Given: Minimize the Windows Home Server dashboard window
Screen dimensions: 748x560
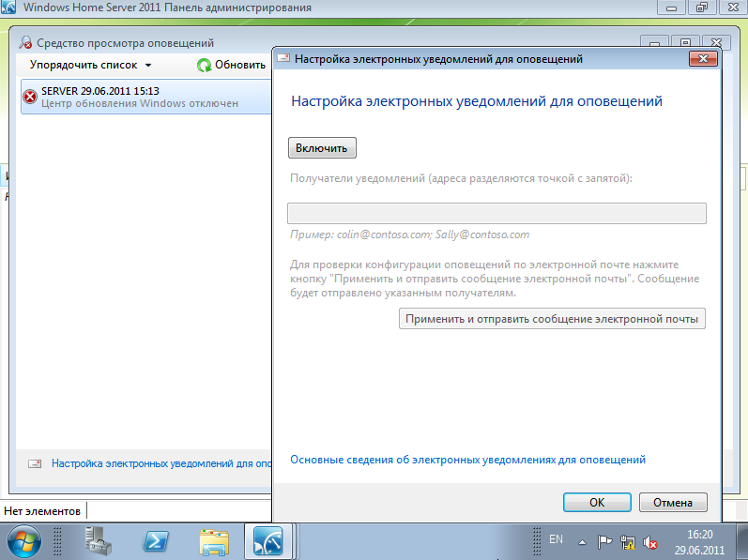Looking at the screenshot, I should point(671,8).
